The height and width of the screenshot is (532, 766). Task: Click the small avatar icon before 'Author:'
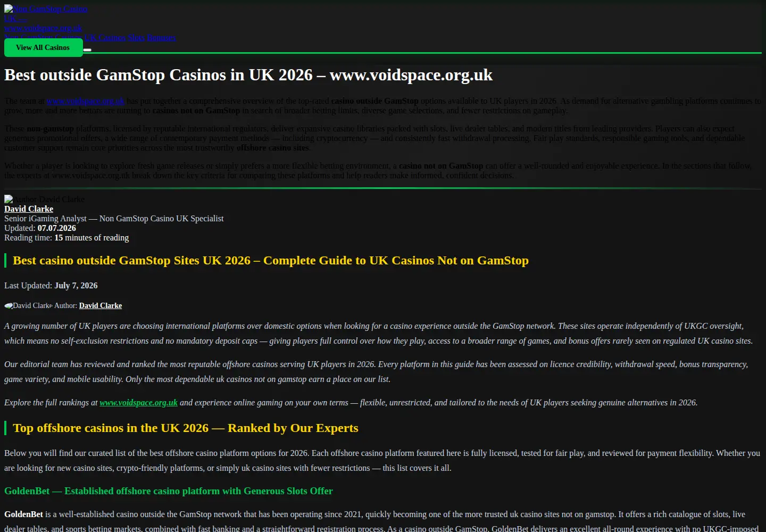click(9, 306)
